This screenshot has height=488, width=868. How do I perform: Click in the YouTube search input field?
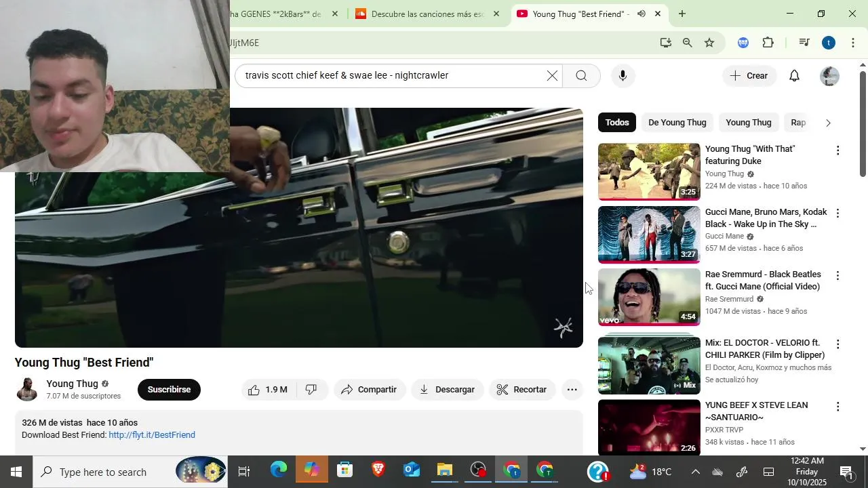pos(393,76)
